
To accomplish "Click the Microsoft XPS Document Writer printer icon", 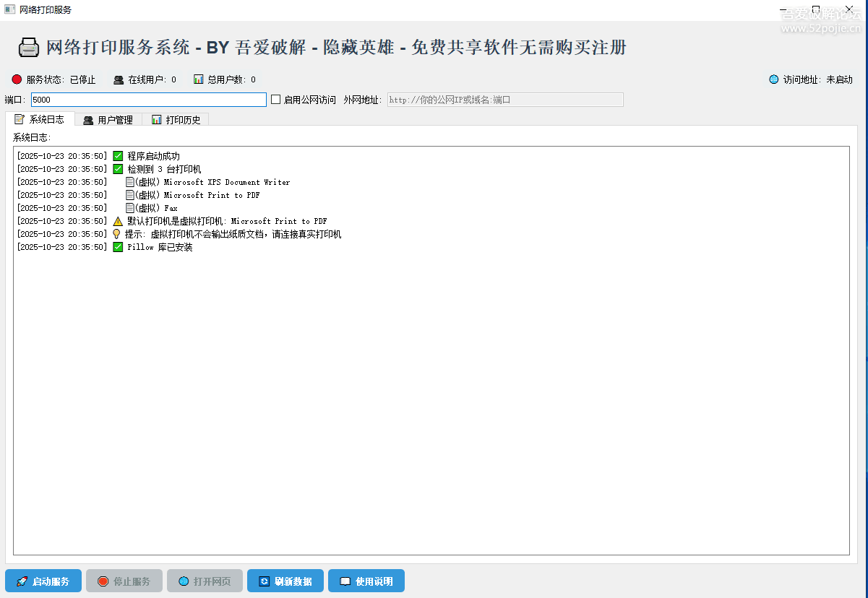I will (130, 182).
